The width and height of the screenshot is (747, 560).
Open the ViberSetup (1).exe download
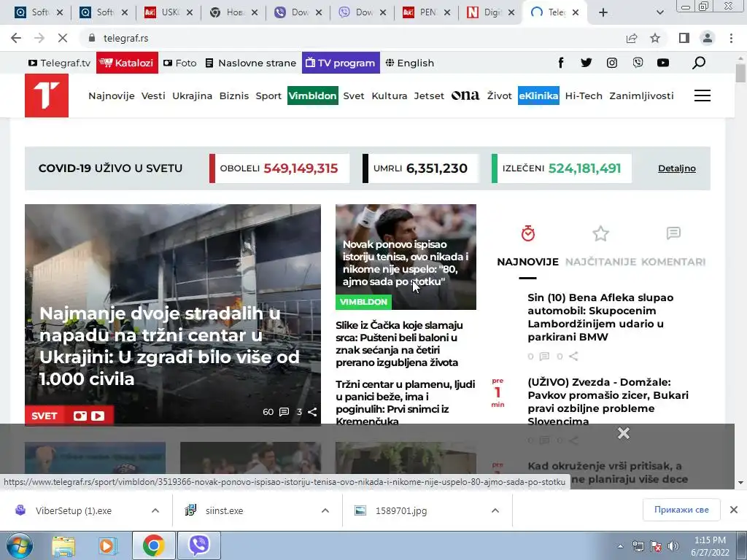tap(74, 510)
